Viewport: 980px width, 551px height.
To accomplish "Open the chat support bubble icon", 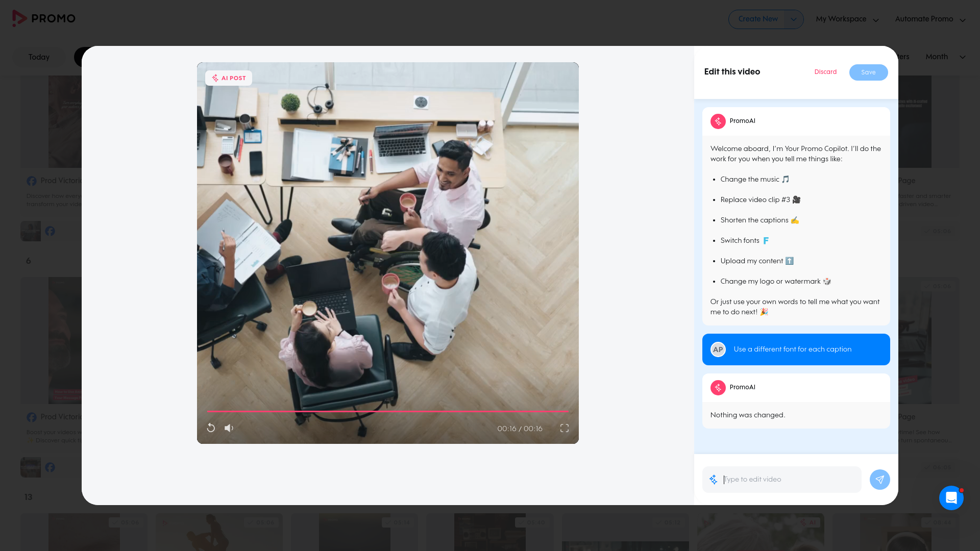I will tap(951, 498).
